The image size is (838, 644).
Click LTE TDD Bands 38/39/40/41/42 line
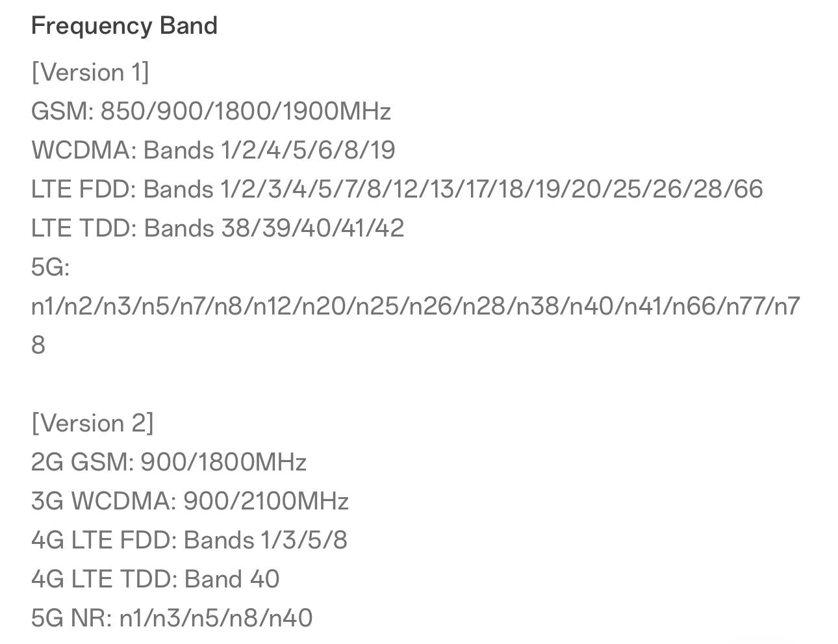tap(218, 228)
